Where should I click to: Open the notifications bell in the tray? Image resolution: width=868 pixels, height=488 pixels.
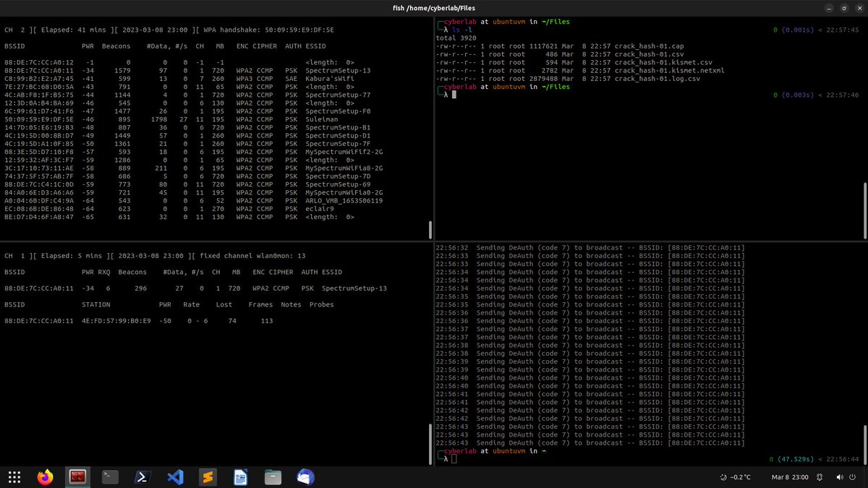pyautogui.click(x=819, y=477)
